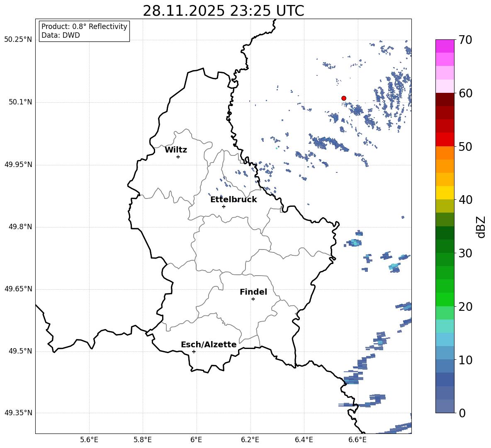This screenshot has height=448, width=491.
Task: Click the Wiltz station cross marker
Action: pyautogui.click(x=178, y=157)
